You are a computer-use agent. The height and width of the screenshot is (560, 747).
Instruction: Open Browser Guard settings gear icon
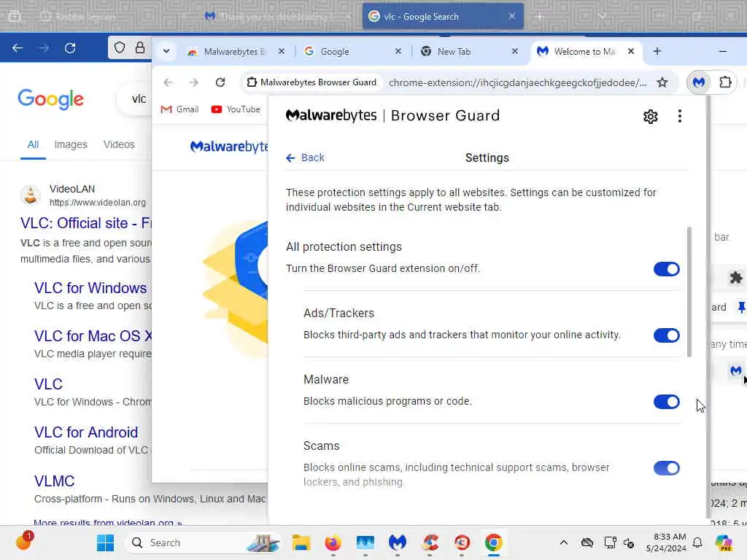[650, 116]
